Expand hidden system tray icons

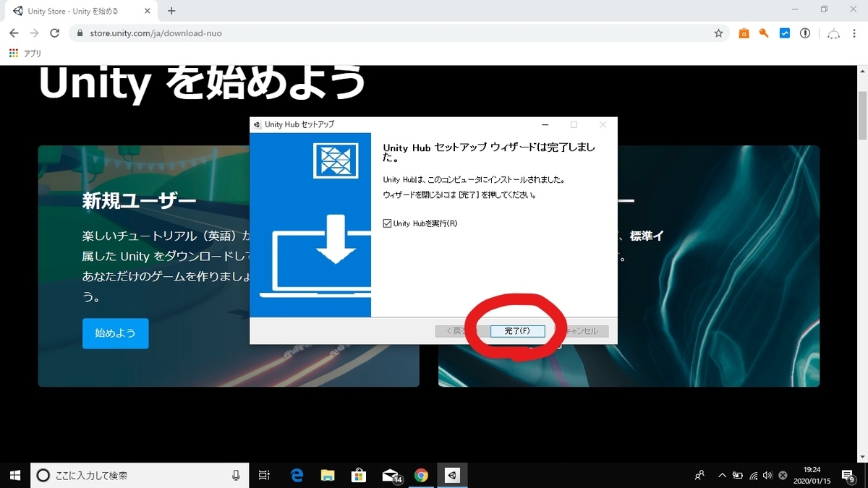tap(722, 475)
